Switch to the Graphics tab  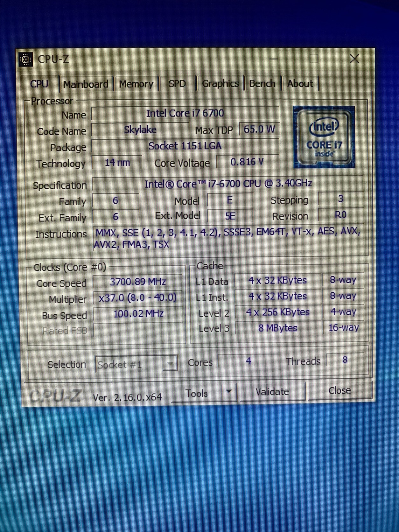click(220, 83)
